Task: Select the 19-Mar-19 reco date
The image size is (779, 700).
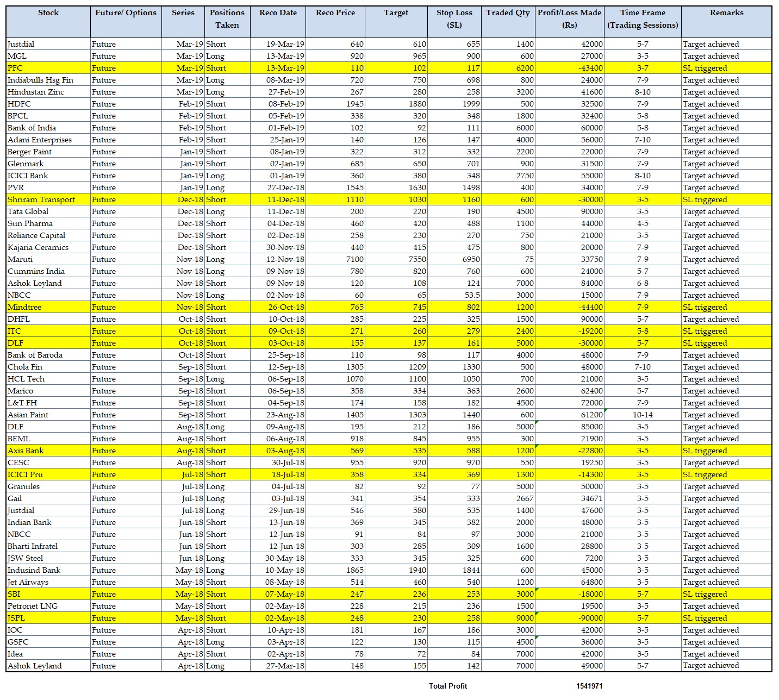Action: point(278,44)
